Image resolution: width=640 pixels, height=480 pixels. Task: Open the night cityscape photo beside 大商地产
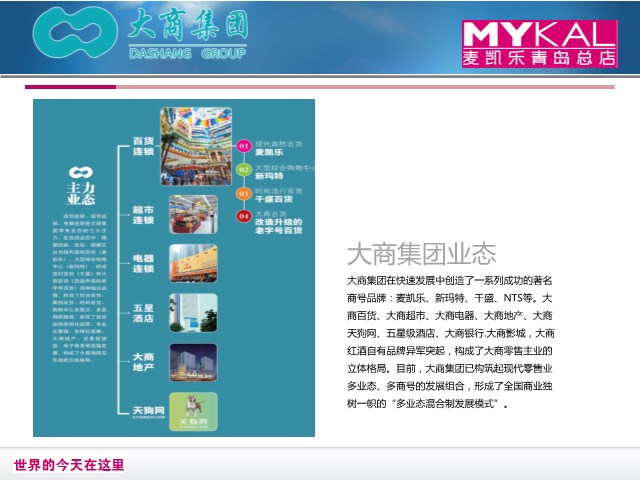[x=193, y=362]
